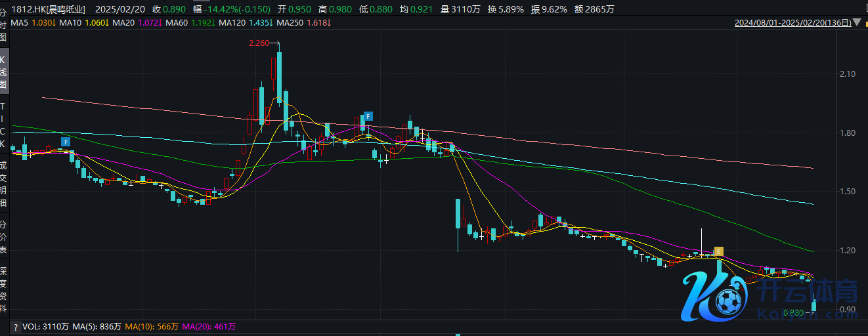Open the date range dropdown triangle
The width and height of the screenshot is (868, 336).
[859, 23]
